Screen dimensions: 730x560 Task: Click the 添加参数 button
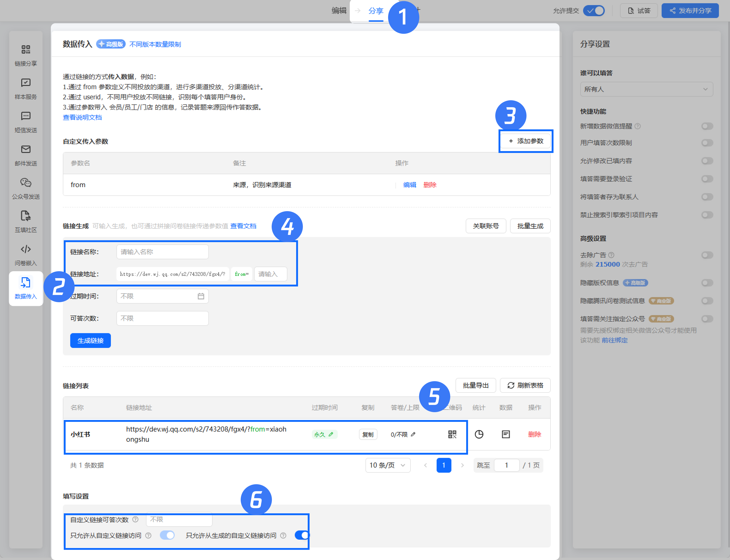tap(526, 141)
